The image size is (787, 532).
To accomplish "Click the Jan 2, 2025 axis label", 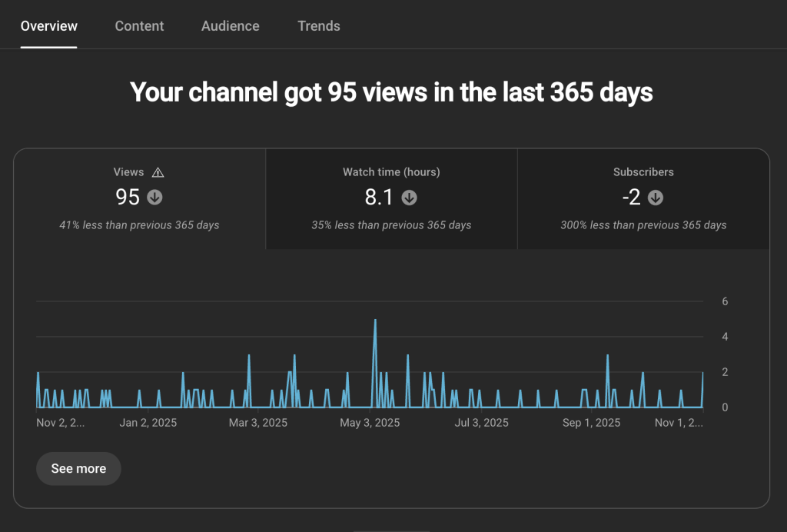I will coord(148,422).
